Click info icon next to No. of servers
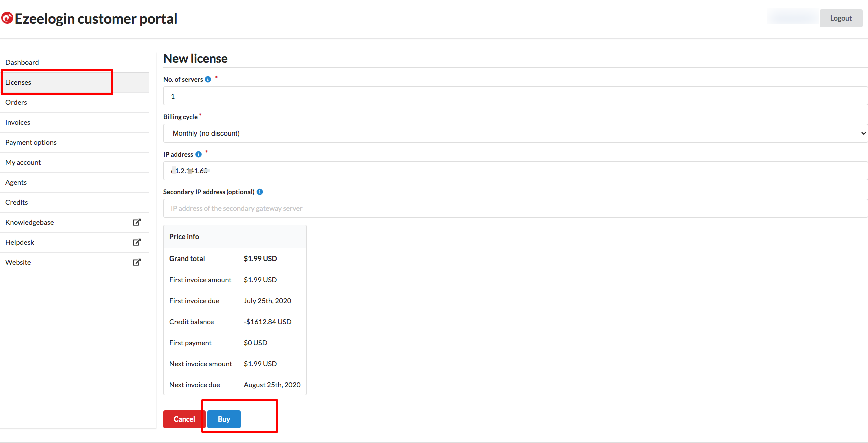Image resolution: width=868 pixels, height=443 pixels. (208, 79)
